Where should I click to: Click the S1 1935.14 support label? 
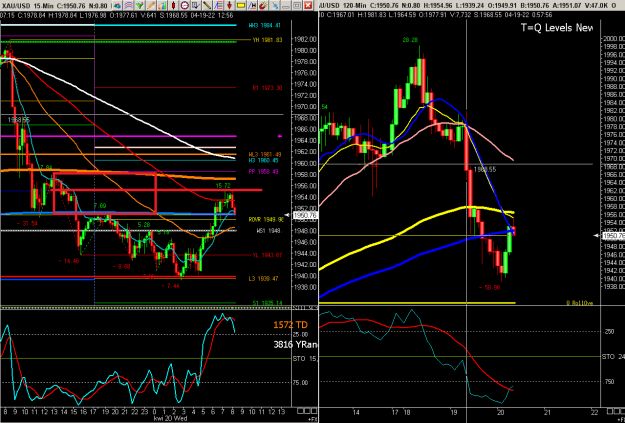[x=267, y=303]
